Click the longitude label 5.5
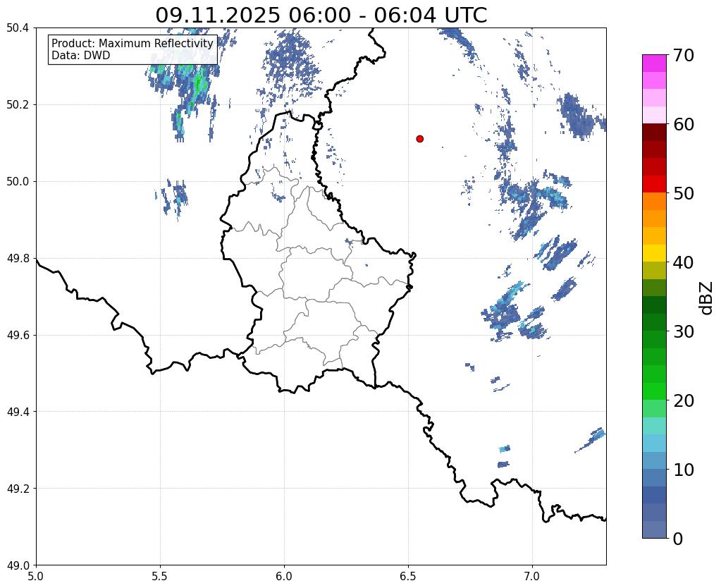721x588 pixels. 160,576
